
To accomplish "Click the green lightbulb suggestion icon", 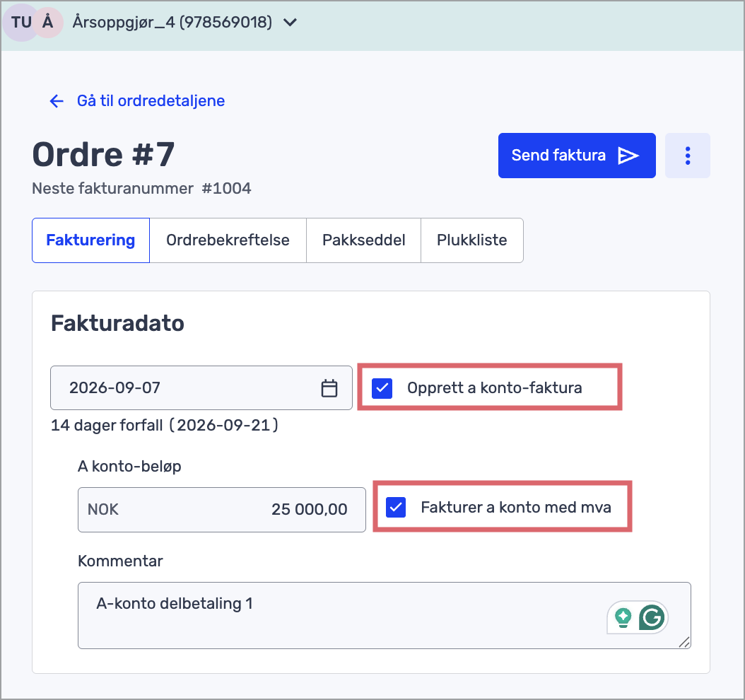I will [x=623, y=617].
